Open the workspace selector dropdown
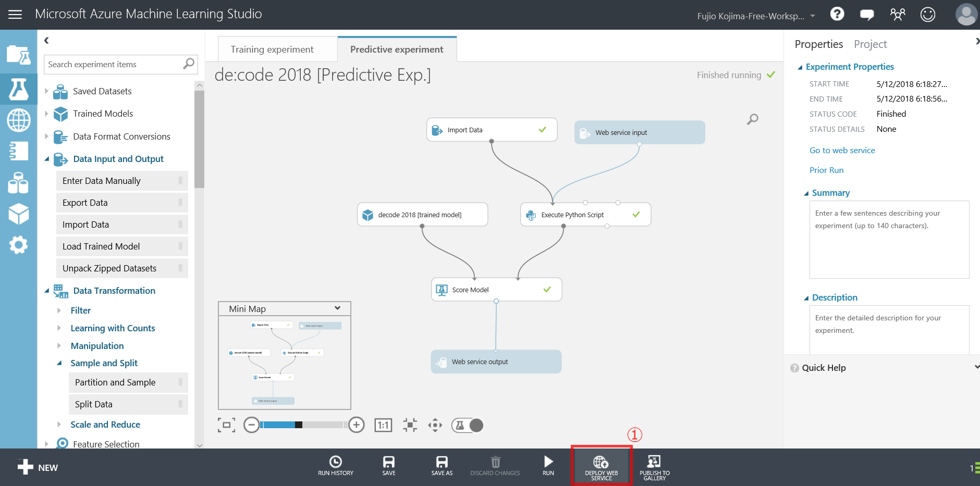The image size is (980, 486). [x=813, y=16]
